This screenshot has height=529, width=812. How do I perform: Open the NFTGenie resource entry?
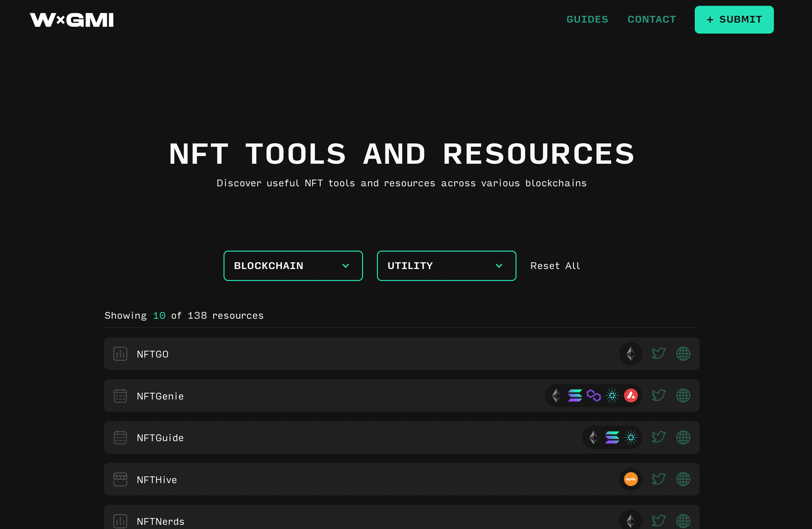(x=401, y=396)
